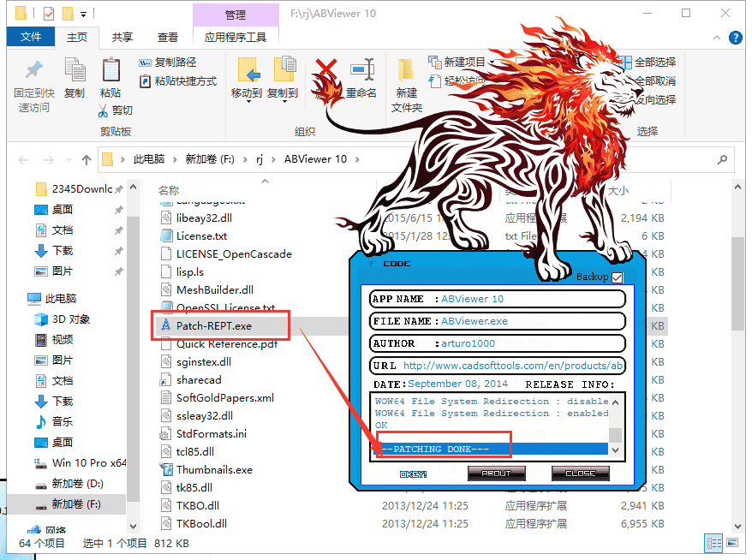The height and width of the screenshot is (560, 752).
Task: Click the Cut scissors icon
Action: click(x=103, y=110)
